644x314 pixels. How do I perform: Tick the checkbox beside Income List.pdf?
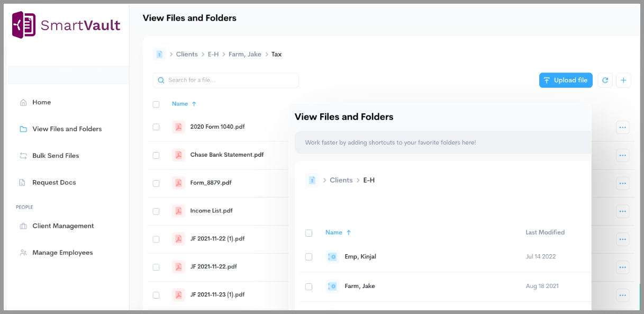point(156,211)
